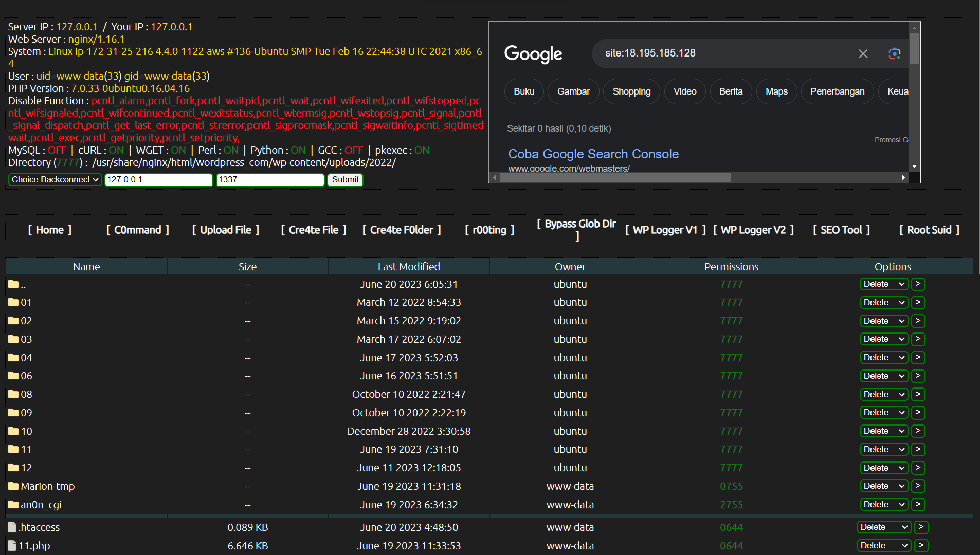Click the folder icon for 08

(x=13, y=394)
